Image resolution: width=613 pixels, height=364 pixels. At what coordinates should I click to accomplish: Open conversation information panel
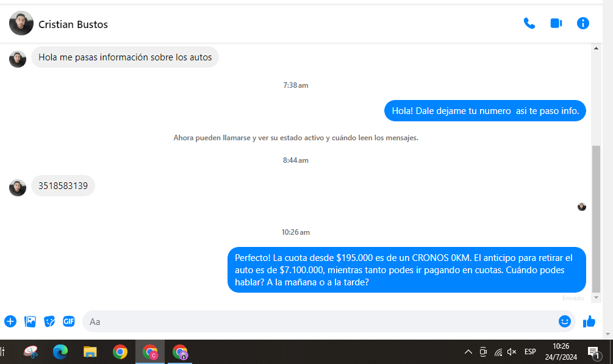coord(583,23)
